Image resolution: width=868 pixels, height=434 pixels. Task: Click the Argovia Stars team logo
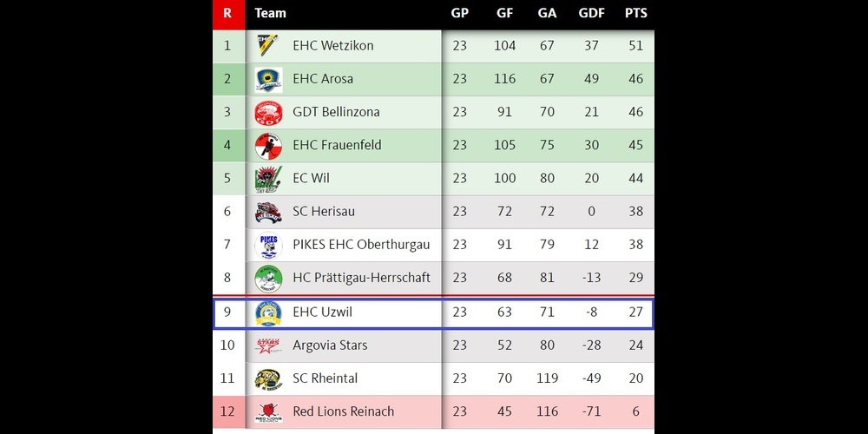[x=268, y=345]
